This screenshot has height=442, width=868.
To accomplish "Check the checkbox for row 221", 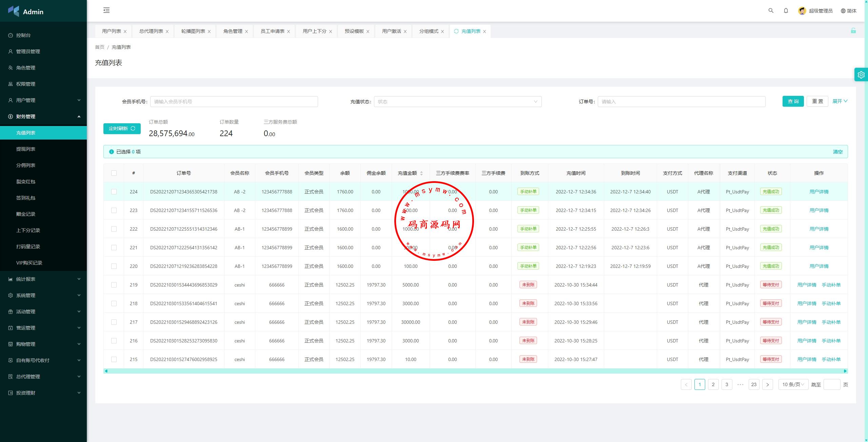I will coord(114,248).
